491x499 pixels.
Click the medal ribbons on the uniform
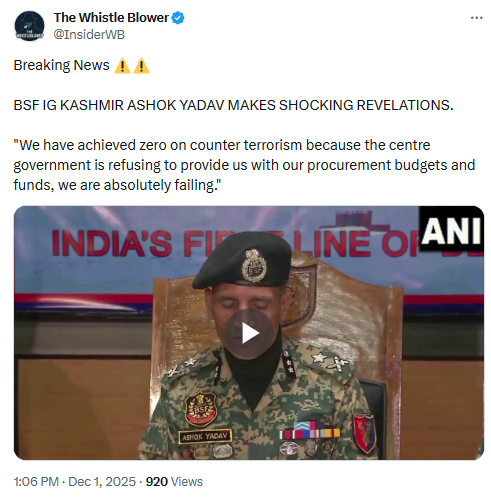coord(309,430)
